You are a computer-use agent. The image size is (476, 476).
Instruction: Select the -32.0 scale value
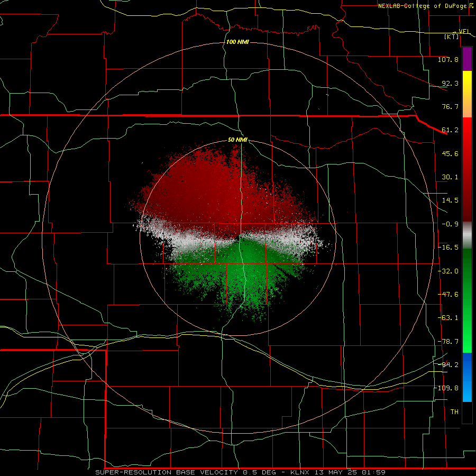[448, 271]
